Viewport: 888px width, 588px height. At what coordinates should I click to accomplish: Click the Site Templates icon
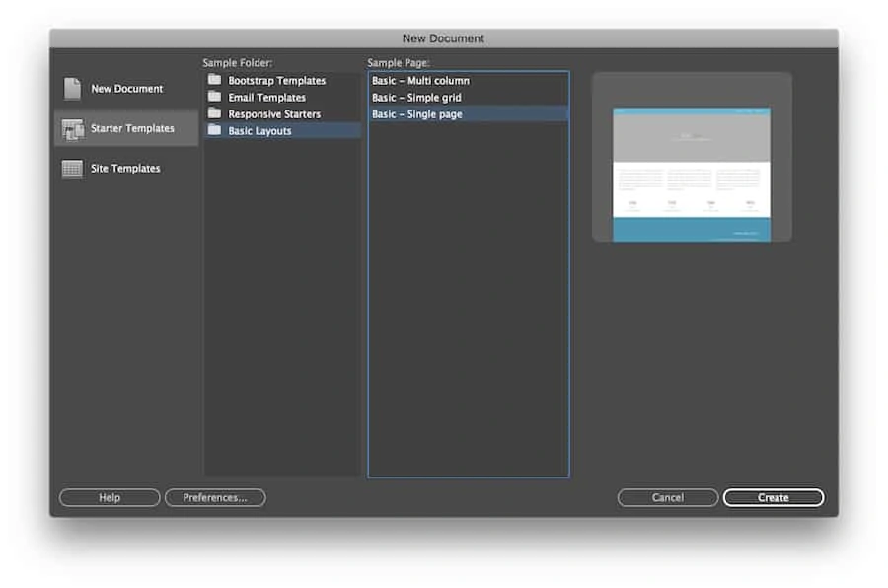tap(73, 169)
